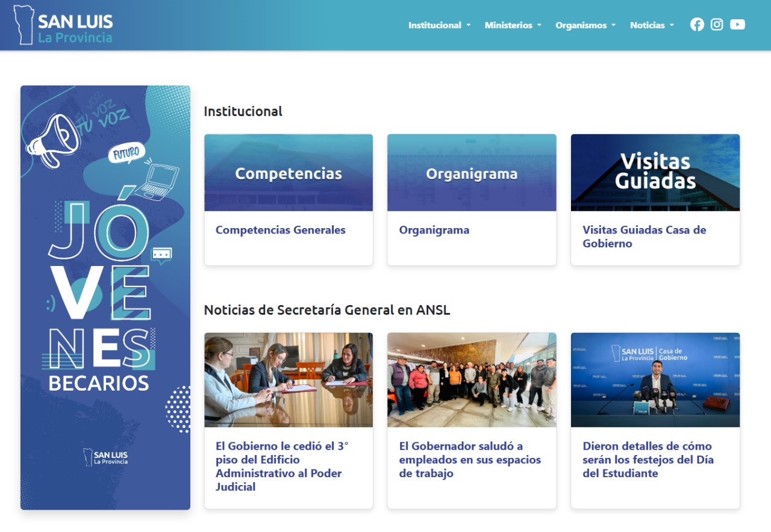Expand the Ministerios dropdown menu
The height and width of the screenshot is (532, 771).
click(x=513, y=25)
